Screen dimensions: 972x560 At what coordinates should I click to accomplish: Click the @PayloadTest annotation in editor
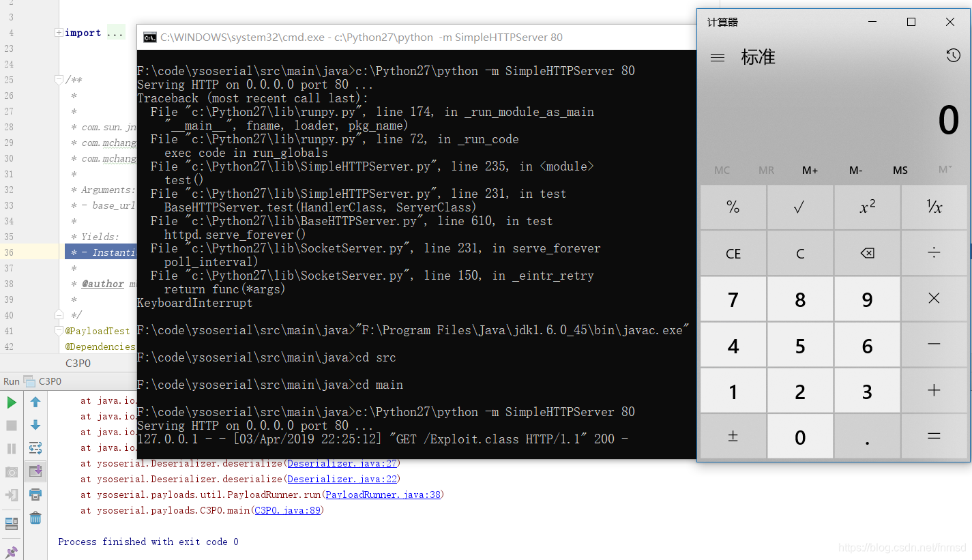coord(97,331)
